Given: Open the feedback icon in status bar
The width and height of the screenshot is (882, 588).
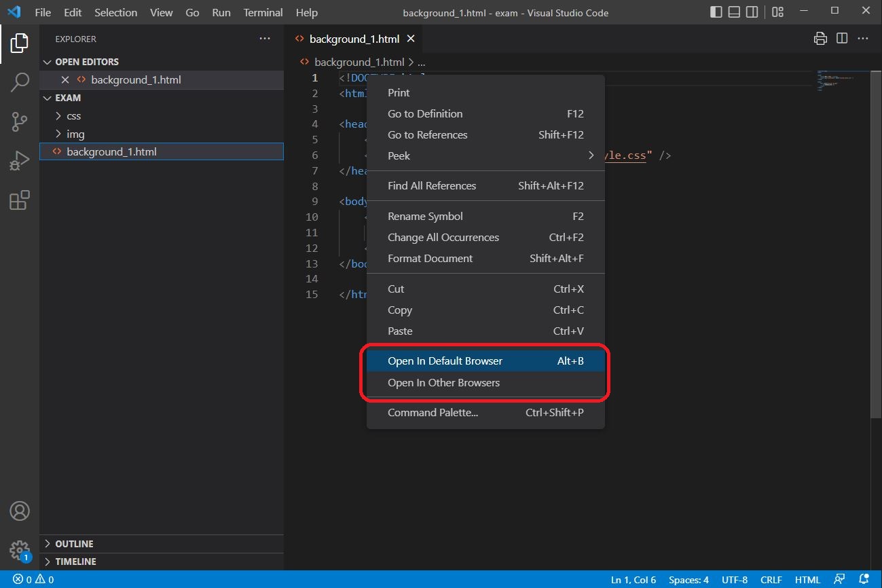Looking at the screenshot, I should 840,579.
